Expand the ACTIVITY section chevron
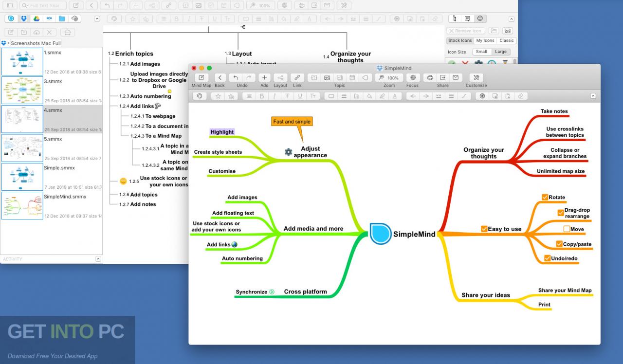The width and height of the screenshot is (623, 364). tap(98, 259)
